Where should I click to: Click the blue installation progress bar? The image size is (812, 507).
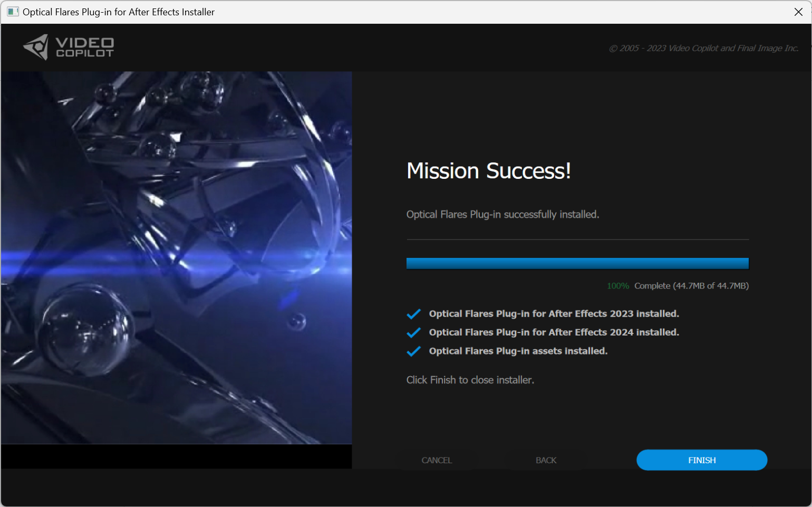[x=577, y=263]
